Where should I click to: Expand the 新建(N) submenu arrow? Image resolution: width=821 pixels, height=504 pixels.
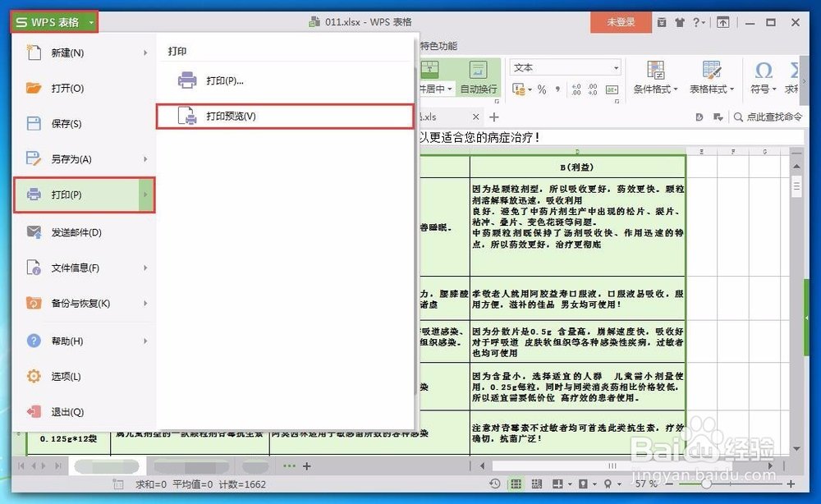pos(145,53)
